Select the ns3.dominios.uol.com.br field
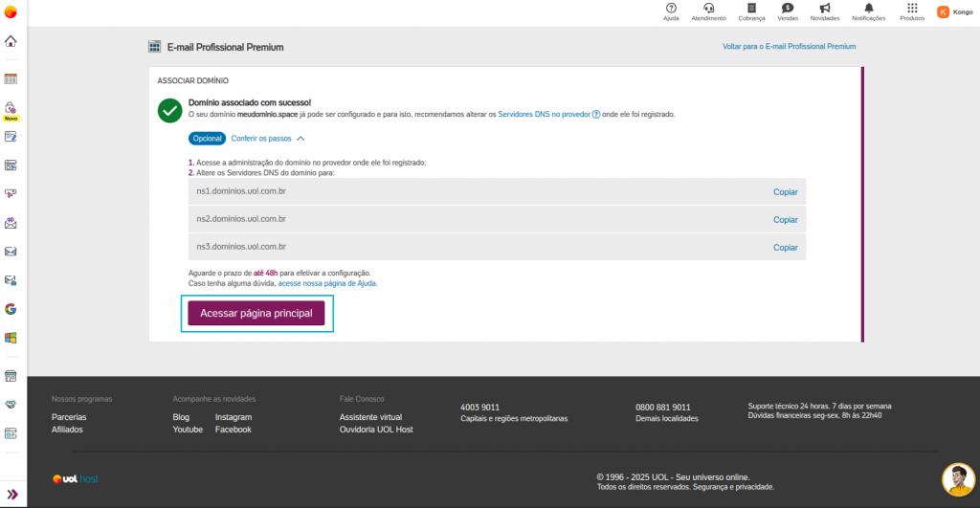 coord(497,247)
